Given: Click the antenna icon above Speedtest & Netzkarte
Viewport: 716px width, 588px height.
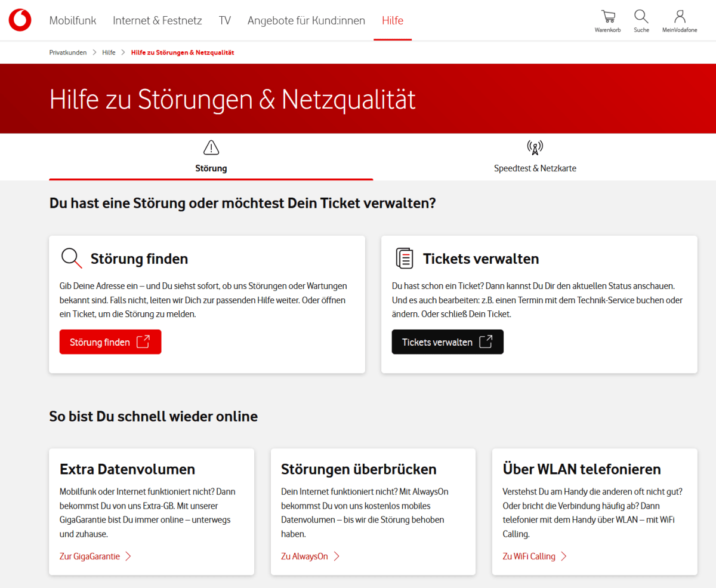Looking at the screenshot, I should (535, 147).
